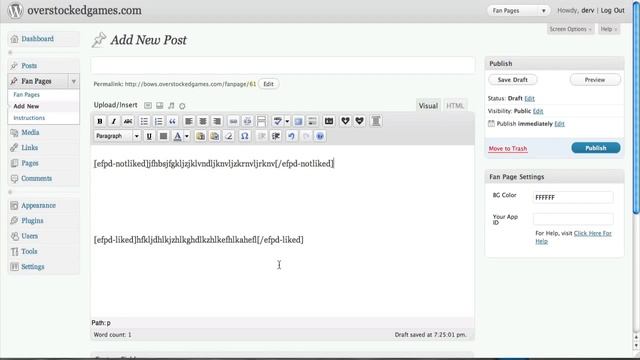Paste as plain text icon
Viewport: 640px width, 360px height.
click(200, 136)
